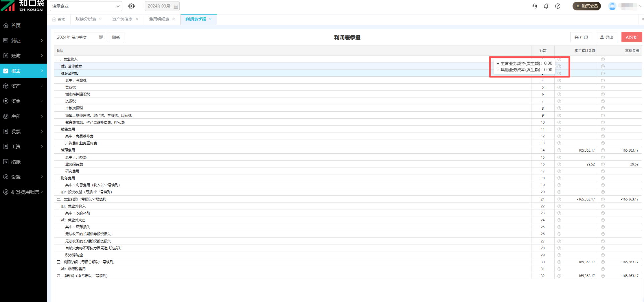Screen dimensions: 644x302
Task: Click the red AI分析 button
Action: pyautogui.click(x=631, y=37)
